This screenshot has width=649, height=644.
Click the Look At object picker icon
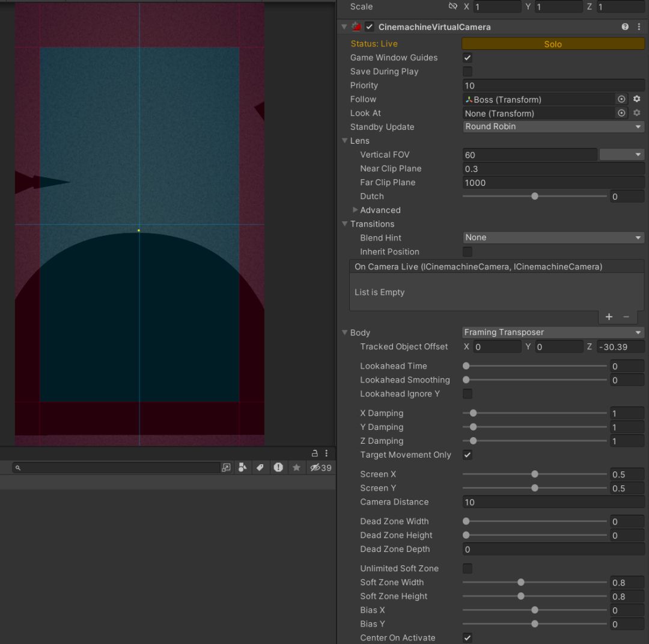coord(621,113)
